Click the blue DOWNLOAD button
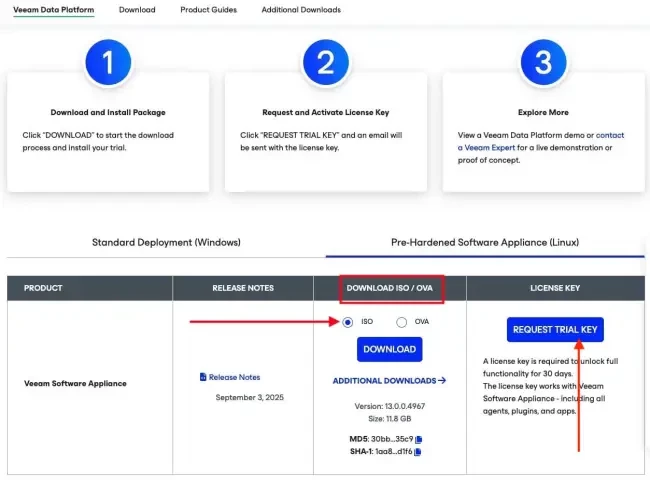 coord(390,349)
